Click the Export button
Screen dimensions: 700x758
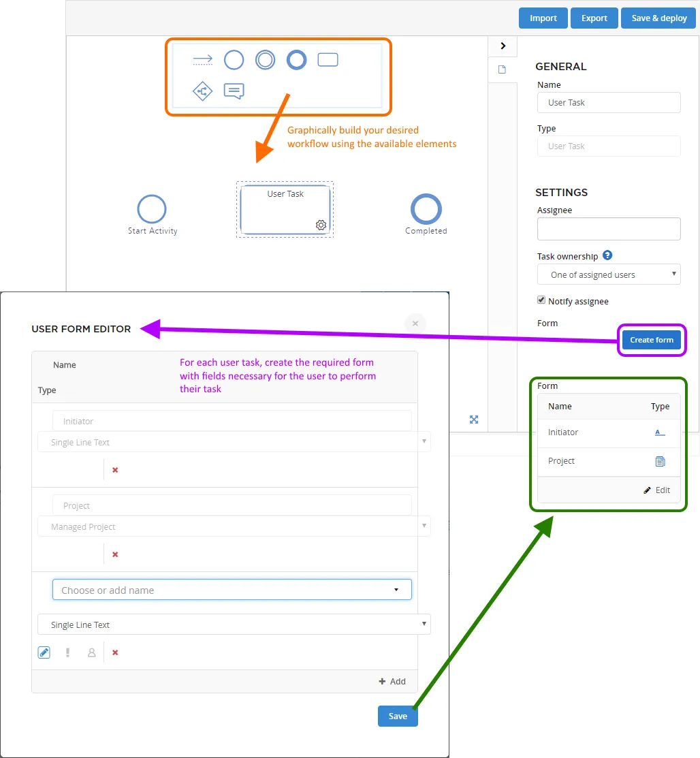[x=594, y=18]
